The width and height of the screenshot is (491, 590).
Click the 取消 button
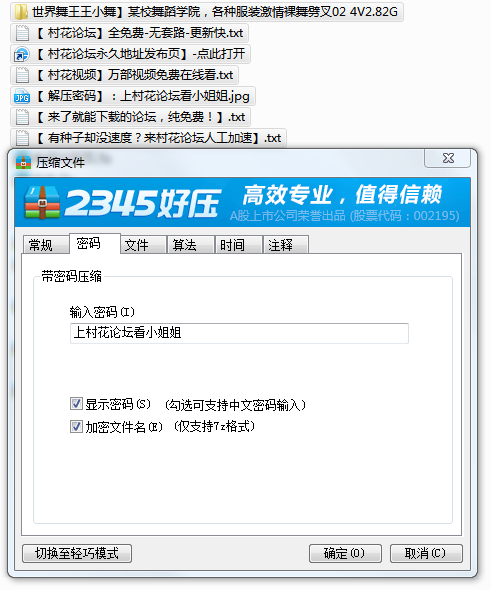[x=426, y=553]
